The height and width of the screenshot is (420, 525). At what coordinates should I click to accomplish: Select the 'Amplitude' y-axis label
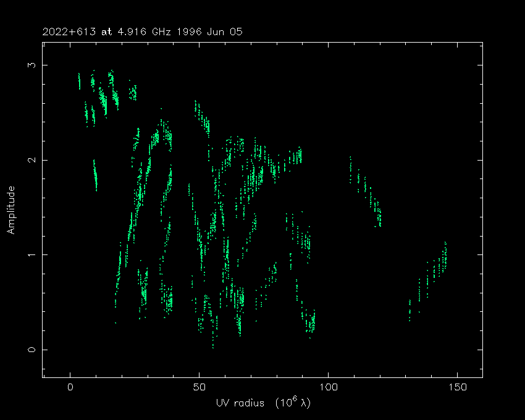10,210
